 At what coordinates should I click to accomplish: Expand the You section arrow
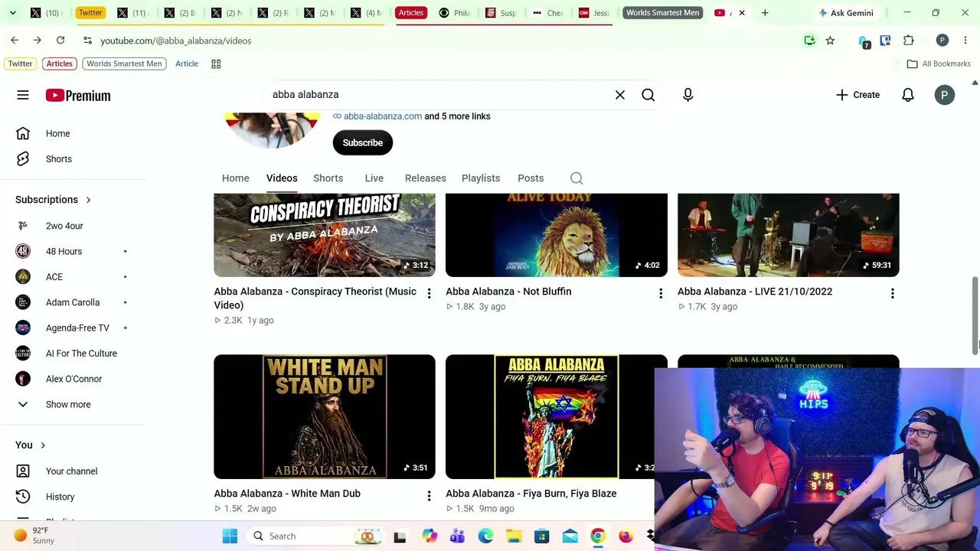pos(43,445)
